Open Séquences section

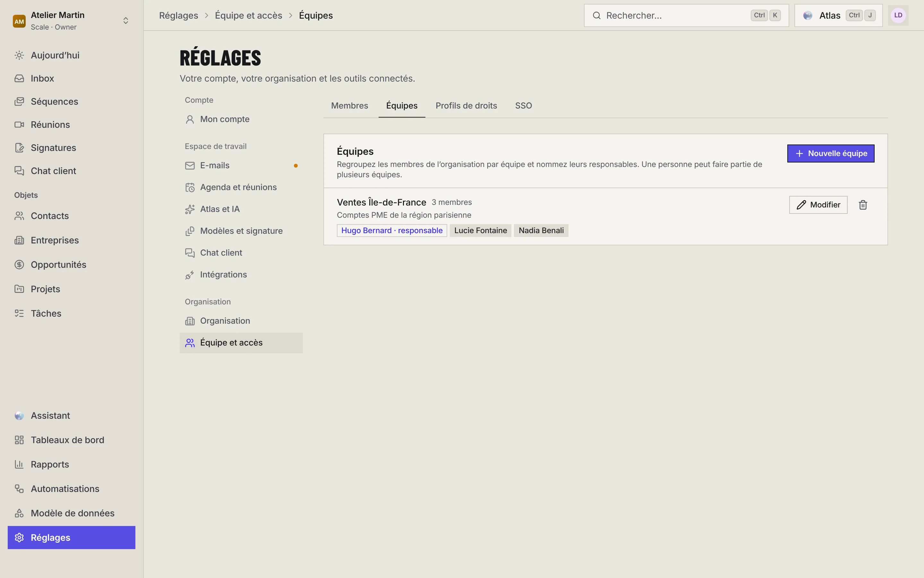pos(72,102)
